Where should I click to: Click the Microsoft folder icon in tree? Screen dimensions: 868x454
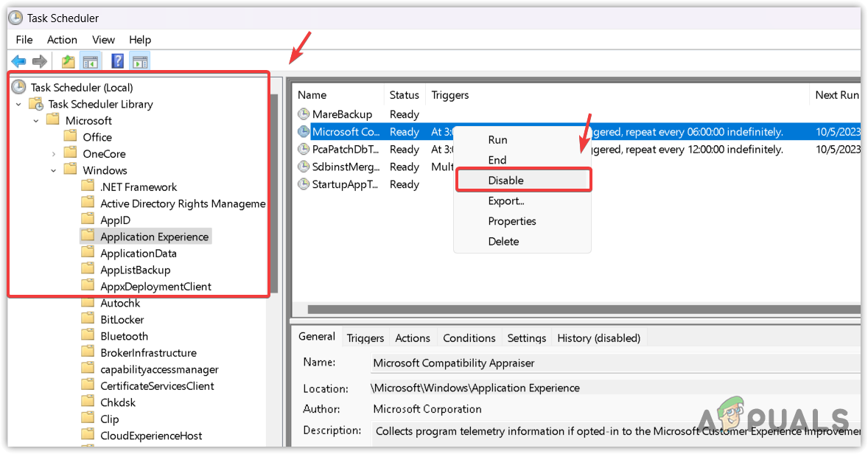[52, 119]
